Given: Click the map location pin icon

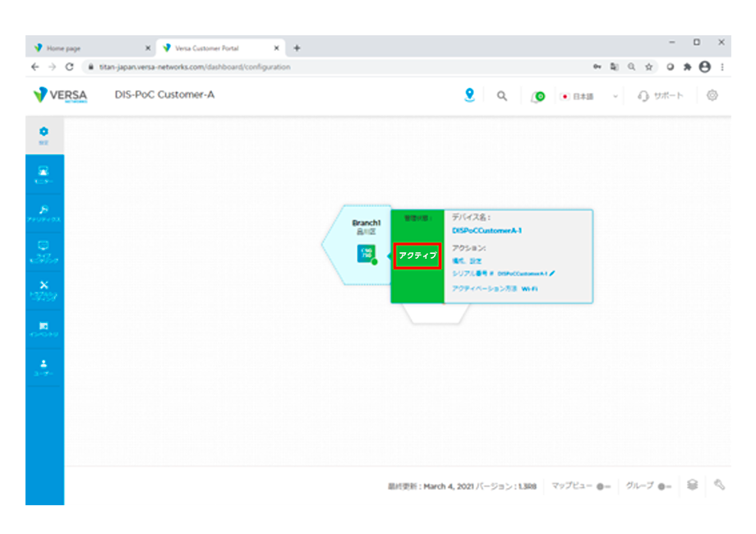Looking at the screenshot, I should coord(469,95).
